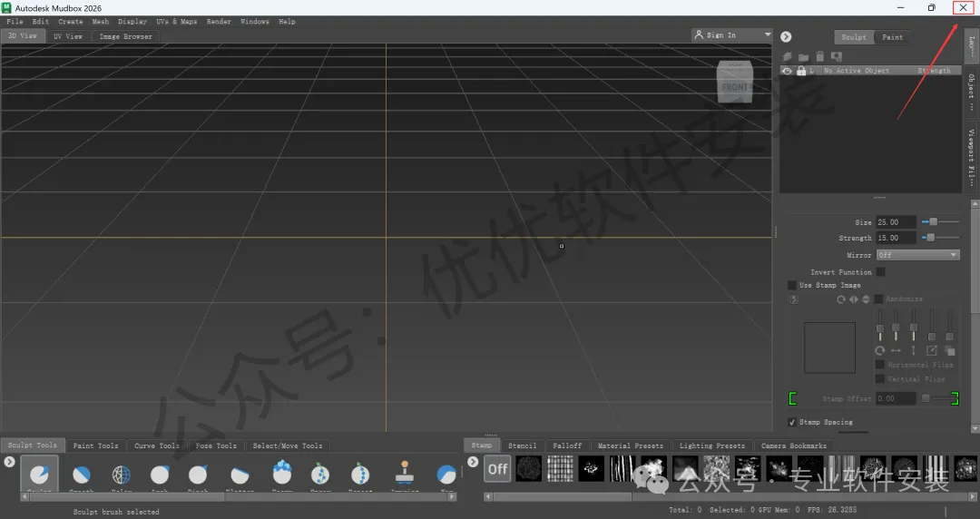980x519 pixels.
Task: Switch to the Paint Tools tab
Action: pos(95,446)
